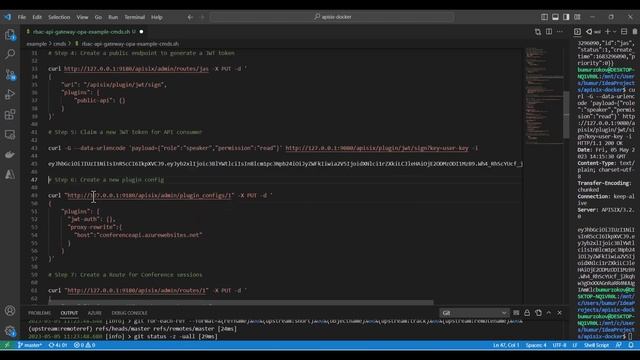
Task: Click the apisix-docker command center search box
Action: 332,17
